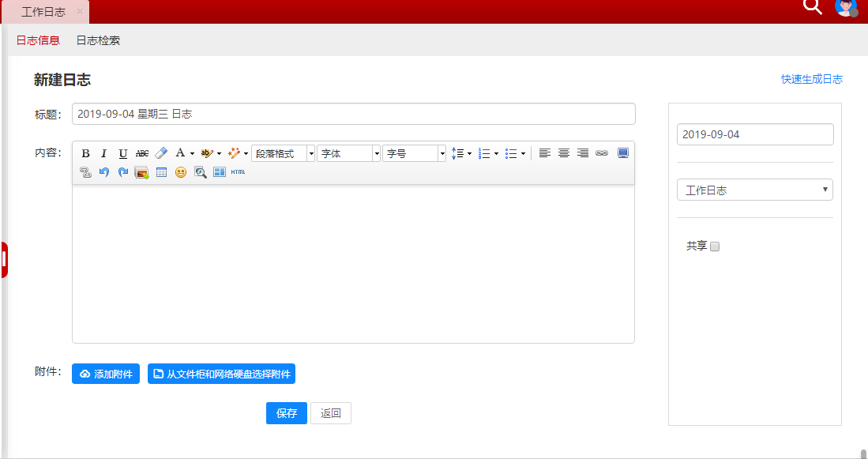Open the 字体 font dropdown

tap(348, 153)
